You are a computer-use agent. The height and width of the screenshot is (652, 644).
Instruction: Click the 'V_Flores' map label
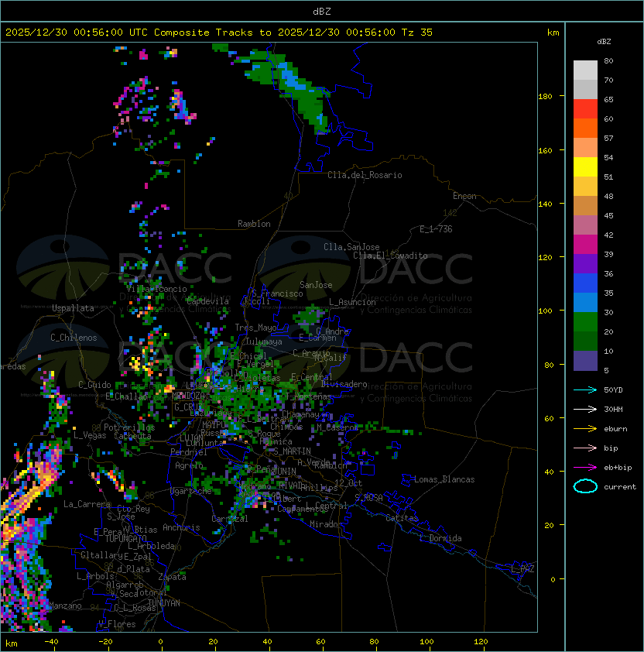click(x=117, y=624)
